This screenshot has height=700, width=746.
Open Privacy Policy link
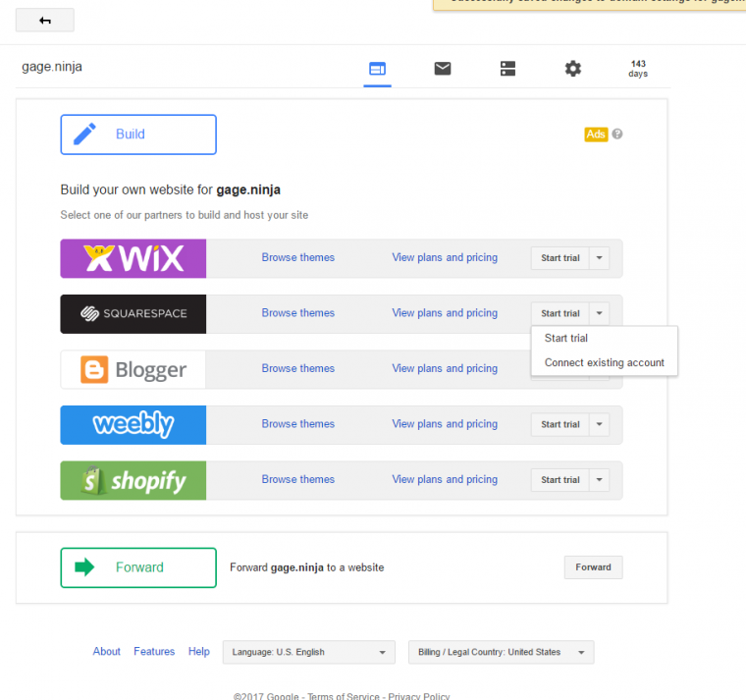tap(419, 696)
